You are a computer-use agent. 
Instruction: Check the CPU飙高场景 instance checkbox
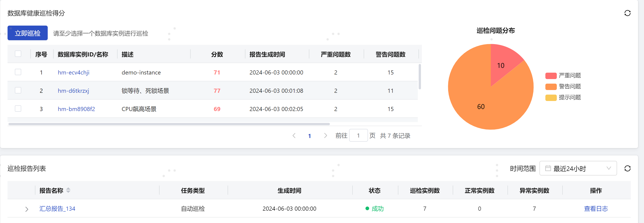pos(18,109)
